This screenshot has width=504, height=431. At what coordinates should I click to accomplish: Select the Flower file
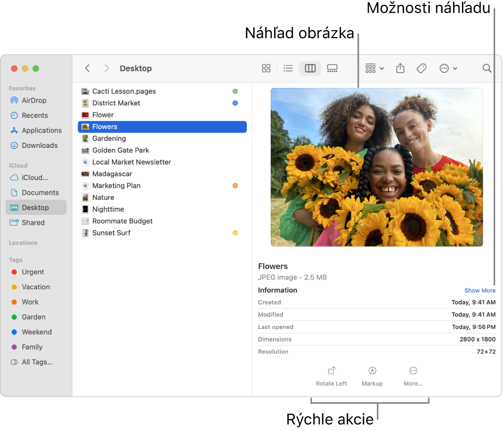click(x=162, y=115)
